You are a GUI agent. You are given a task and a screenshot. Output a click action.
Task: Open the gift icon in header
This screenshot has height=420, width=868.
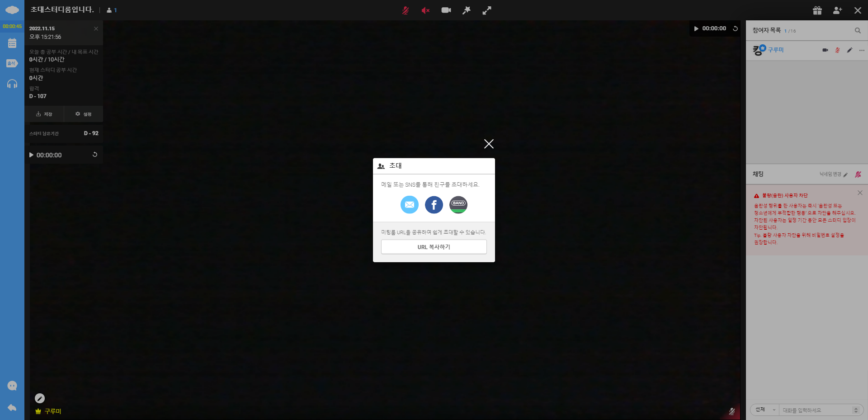pos(817,10)
